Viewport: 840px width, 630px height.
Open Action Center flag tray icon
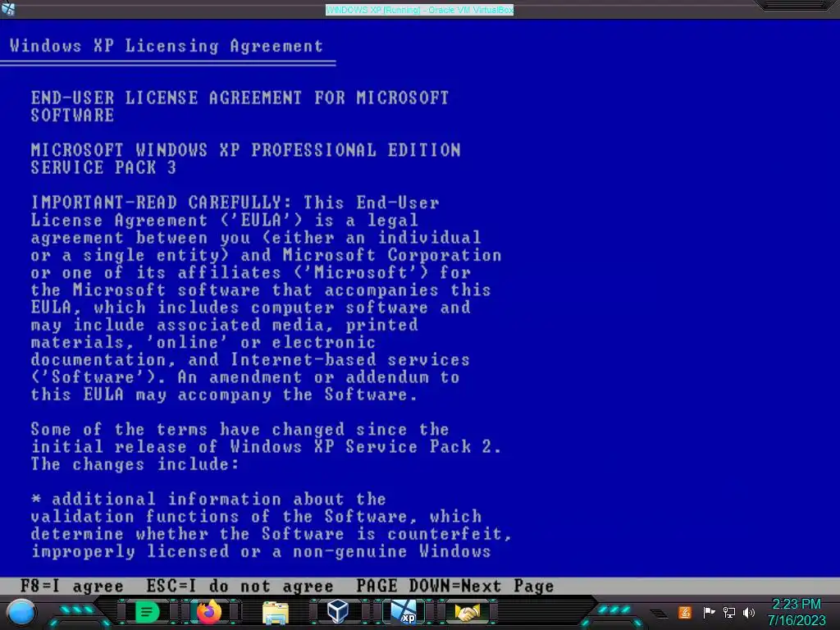point(709,612)
